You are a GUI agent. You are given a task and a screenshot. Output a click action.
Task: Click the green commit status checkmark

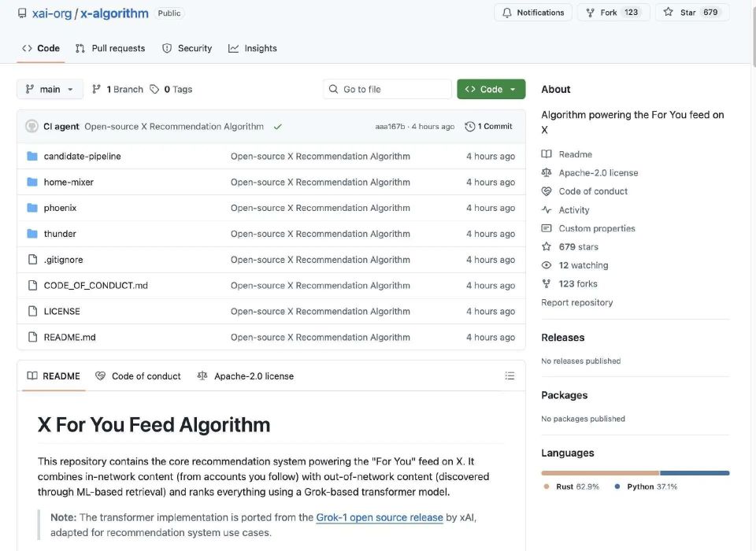278,127
